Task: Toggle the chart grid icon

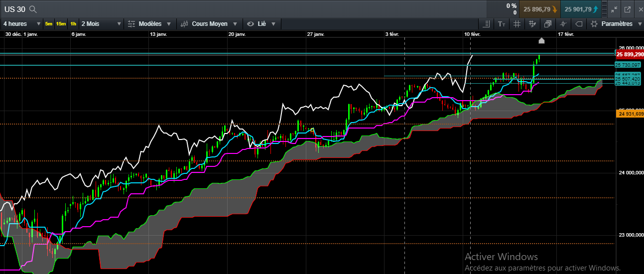Action: 517,23
